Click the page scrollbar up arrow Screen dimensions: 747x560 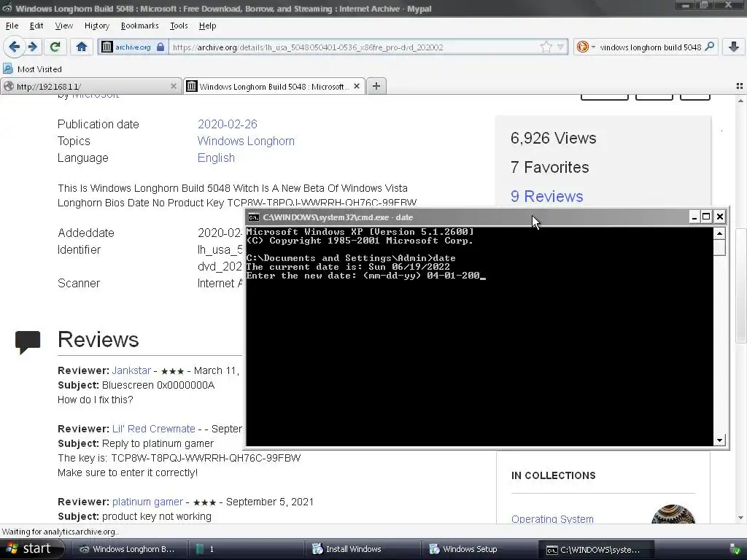pyautogui.click(x=740, y=101)
